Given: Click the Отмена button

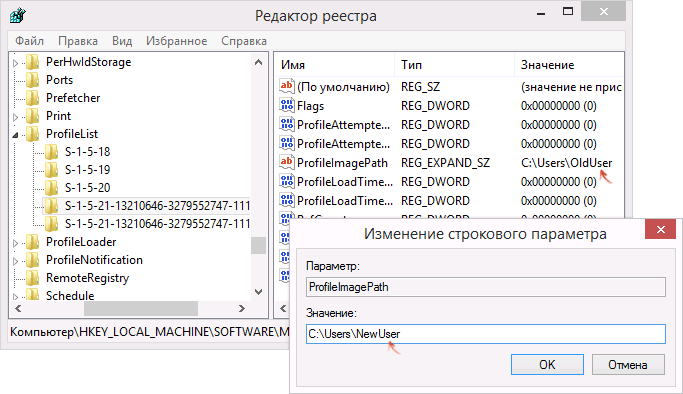Looking at the screenshot, I should click(x=628, y=364).
